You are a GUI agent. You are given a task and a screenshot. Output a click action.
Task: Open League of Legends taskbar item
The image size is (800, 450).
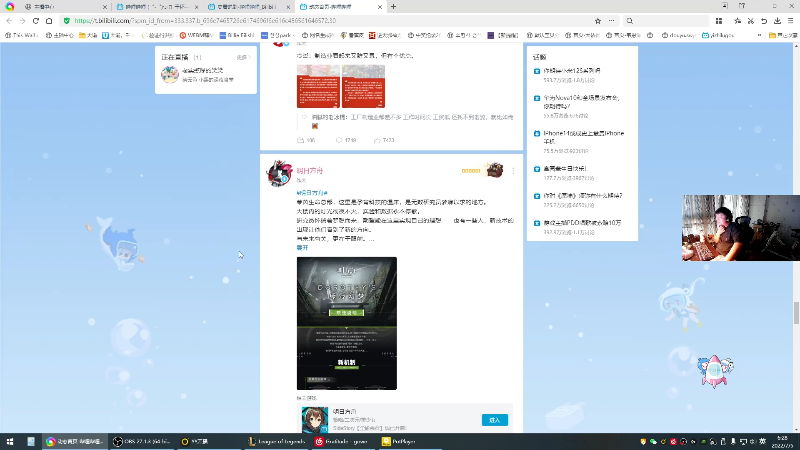tap(277, 441)
